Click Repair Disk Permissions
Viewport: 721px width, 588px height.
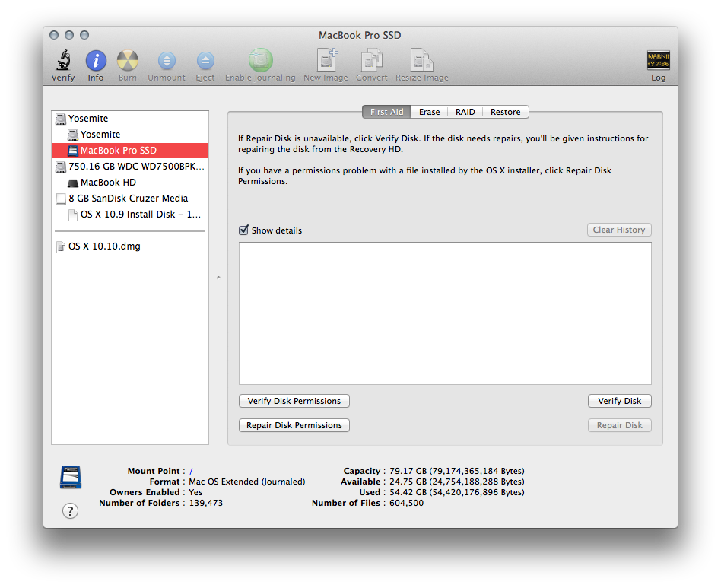(294, 425)
